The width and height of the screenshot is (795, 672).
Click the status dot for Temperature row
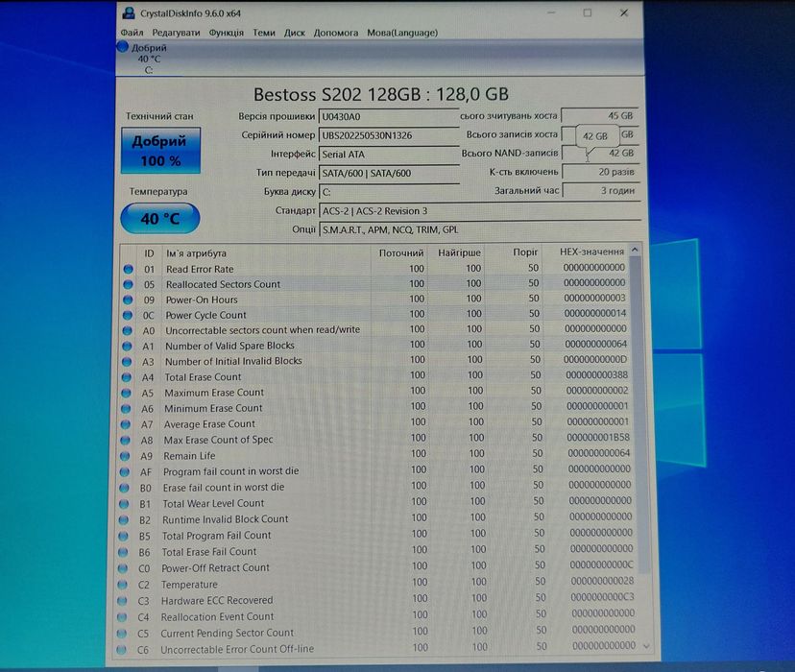point(122,585)
